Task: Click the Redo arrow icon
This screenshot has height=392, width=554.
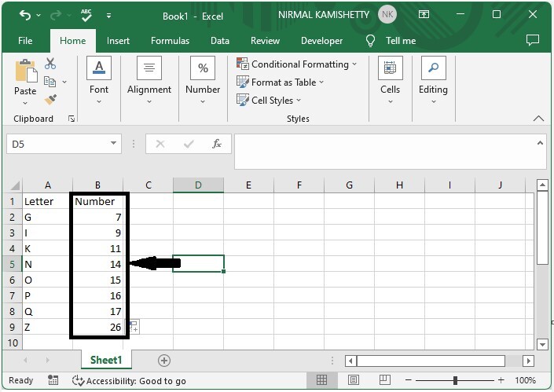Action: click(56, 15)
